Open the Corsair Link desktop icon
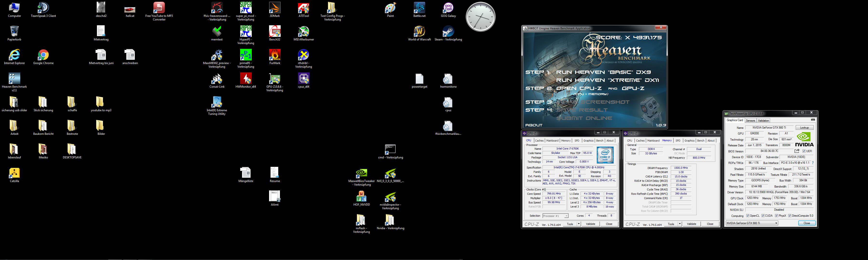 tap(217, 80)
